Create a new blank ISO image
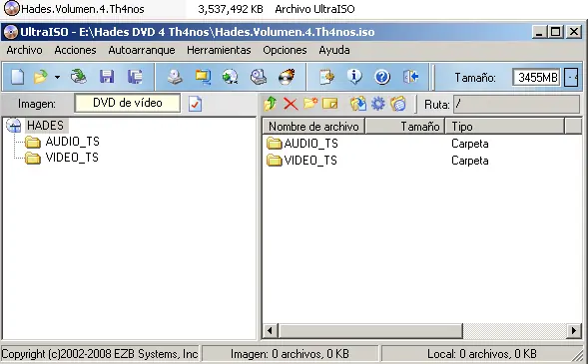588x364 pixels. click(17, 77)
